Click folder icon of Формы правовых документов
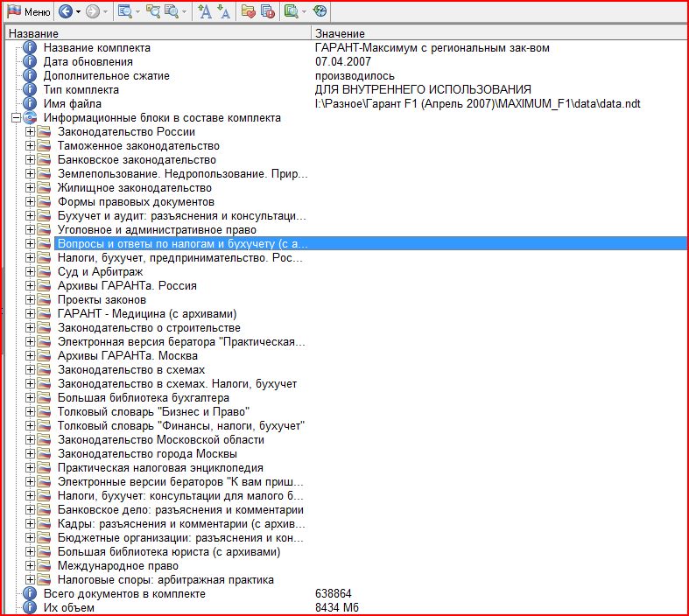This screenshot has height=616, width=689. pyautogui.click(x=44, y=202)
